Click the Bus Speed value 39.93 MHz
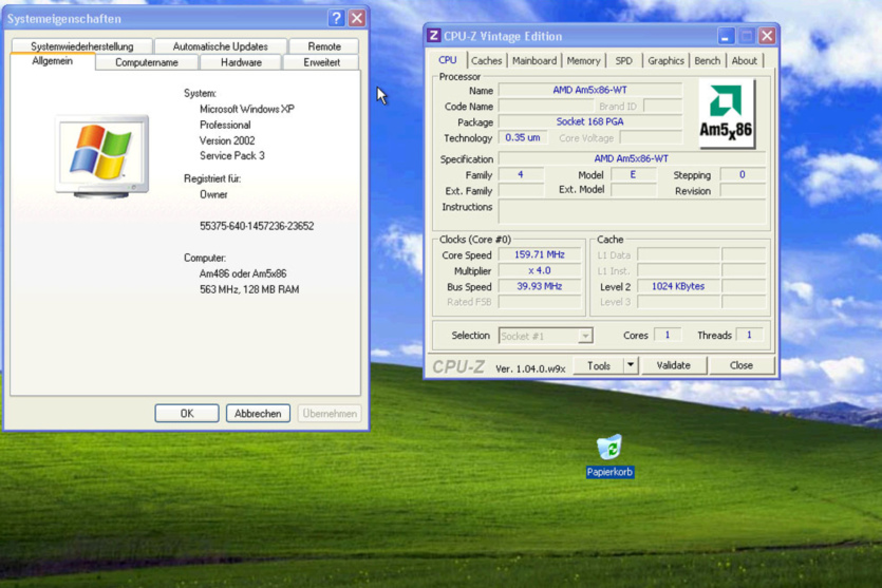The height and width of the screenshot is (588, 882). tap(540, 287)
